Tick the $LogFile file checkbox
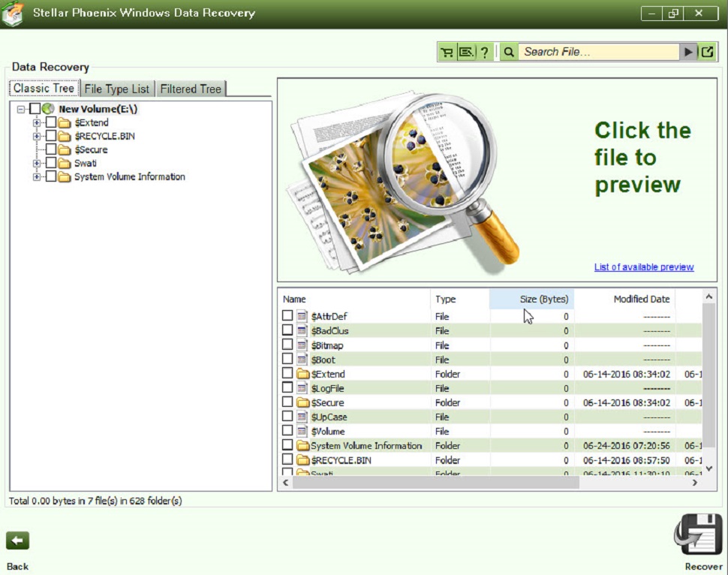The width and height of the screenshot is (728, 575). [x=287, y=387]
